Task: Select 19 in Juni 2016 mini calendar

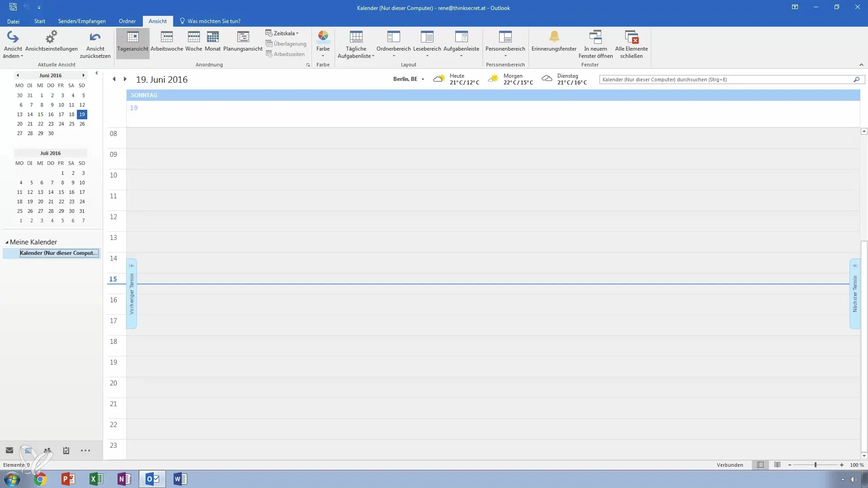Action: click(x=82, y=114)
